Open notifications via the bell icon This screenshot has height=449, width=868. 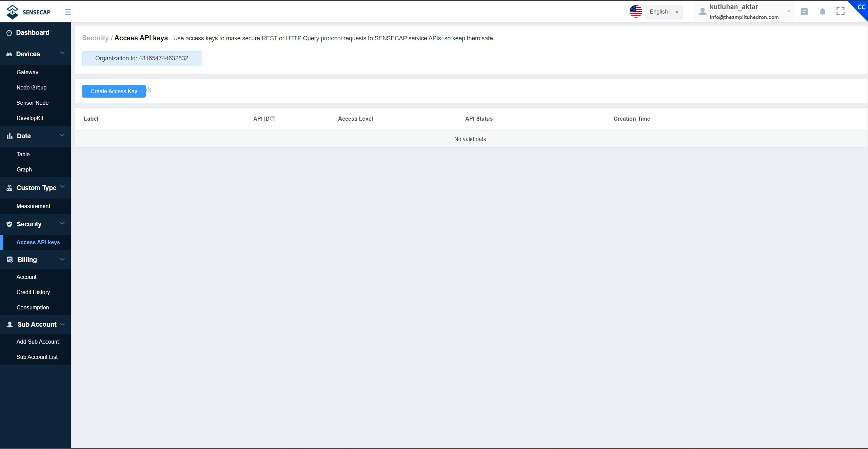click(822, 11)
